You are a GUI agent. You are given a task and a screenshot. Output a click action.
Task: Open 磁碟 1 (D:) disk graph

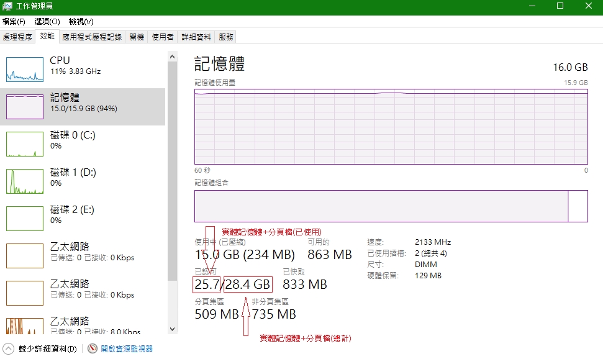(24, 181)
